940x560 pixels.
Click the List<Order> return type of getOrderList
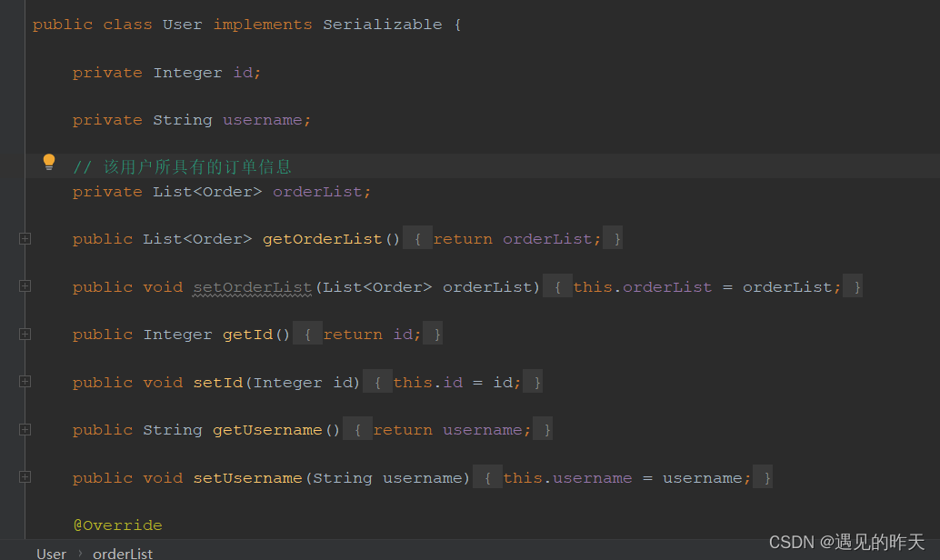(x=197, y=239)
